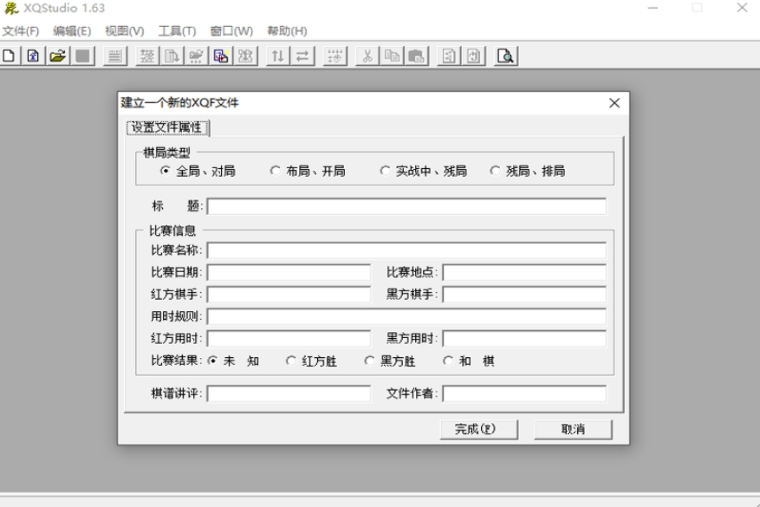Click the Copy icon in toolbar
760x507 pixels.
[392, 56]
